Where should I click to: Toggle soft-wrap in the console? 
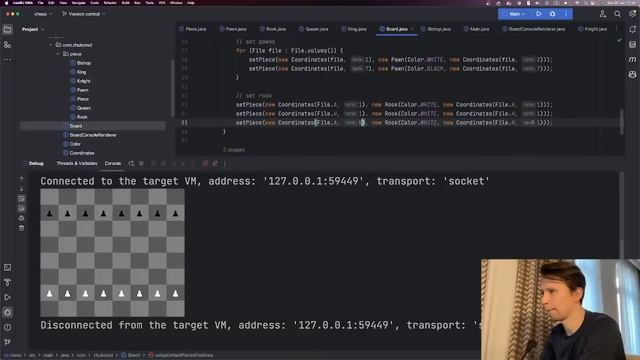point(22,199)
